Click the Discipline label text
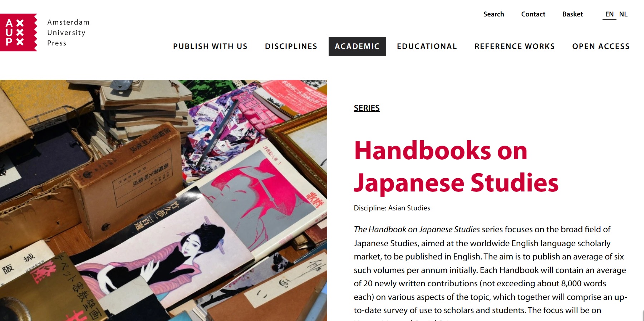 (x=370, y=208)
